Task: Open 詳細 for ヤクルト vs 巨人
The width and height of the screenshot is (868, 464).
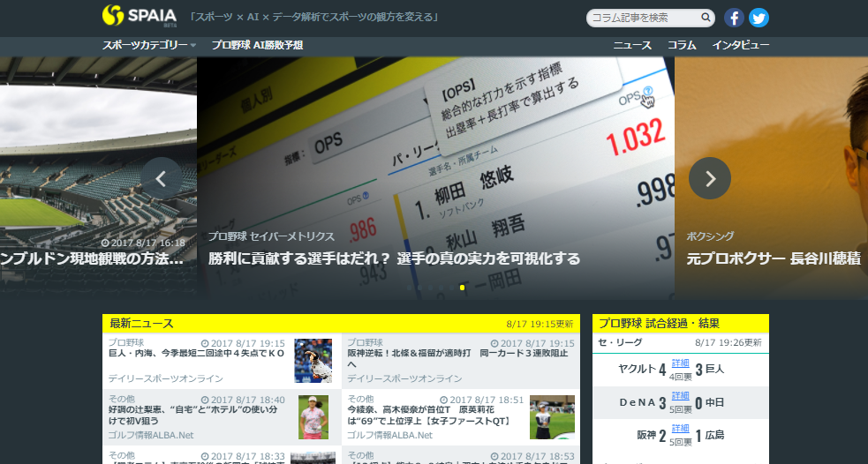Action: pyautogui.click(x=680, y=363)
